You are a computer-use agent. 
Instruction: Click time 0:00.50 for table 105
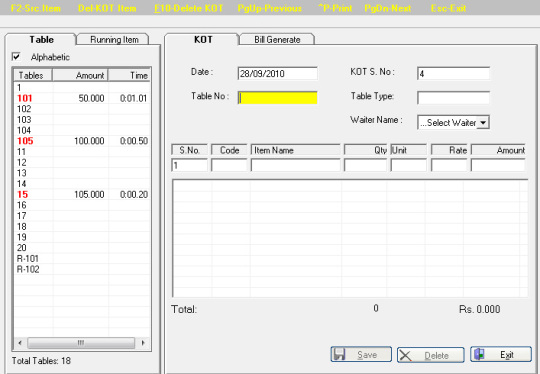tap(134, 141)
